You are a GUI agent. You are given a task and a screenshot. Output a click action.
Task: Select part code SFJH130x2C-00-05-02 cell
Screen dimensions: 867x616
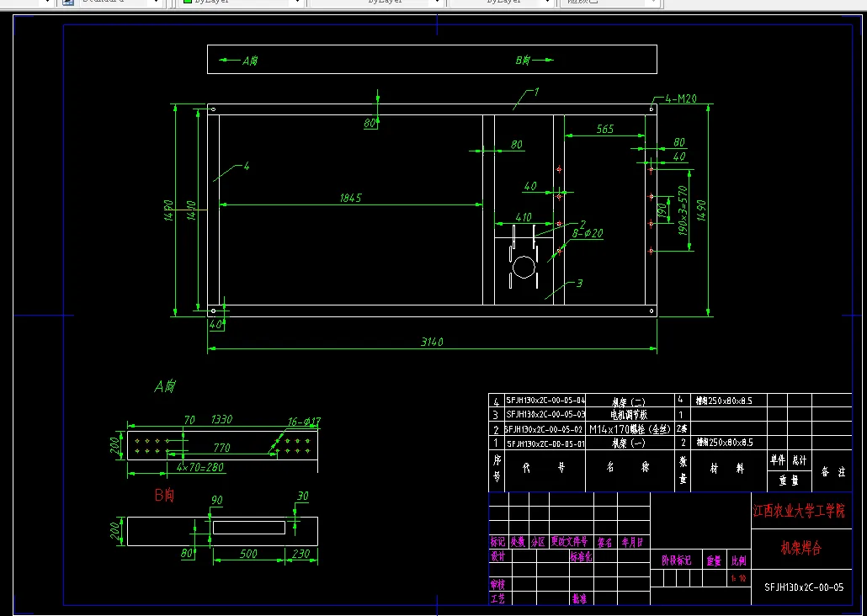545,428
